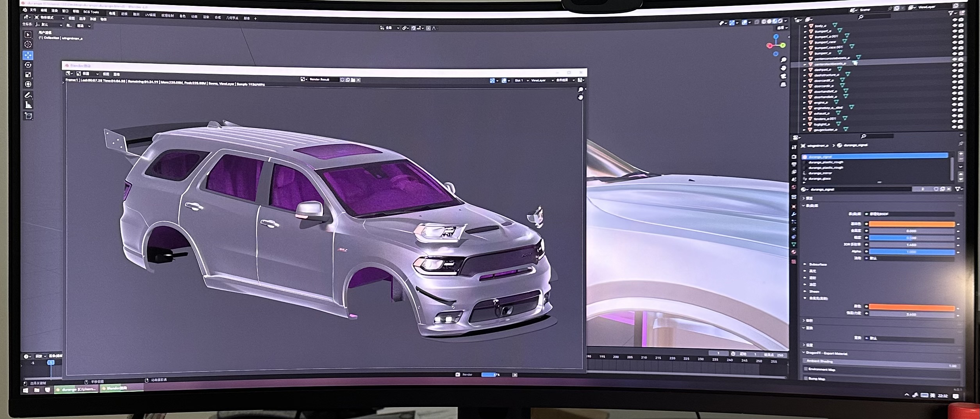
Task: Open File Explorer from the taskbar
Action: (x=37, y=390)
